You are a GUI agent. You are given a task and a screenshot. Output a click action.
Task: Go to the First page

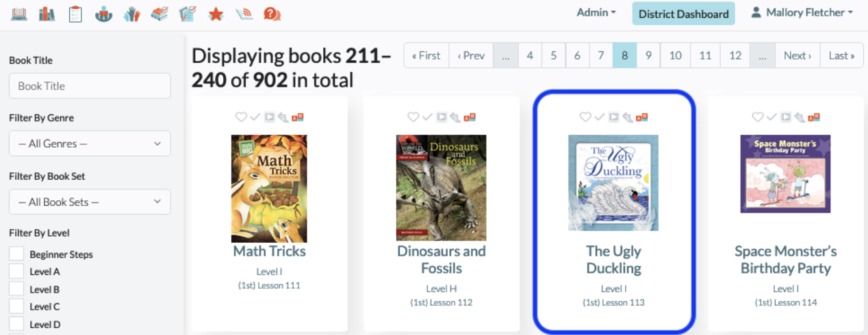(x=426, y=55)
